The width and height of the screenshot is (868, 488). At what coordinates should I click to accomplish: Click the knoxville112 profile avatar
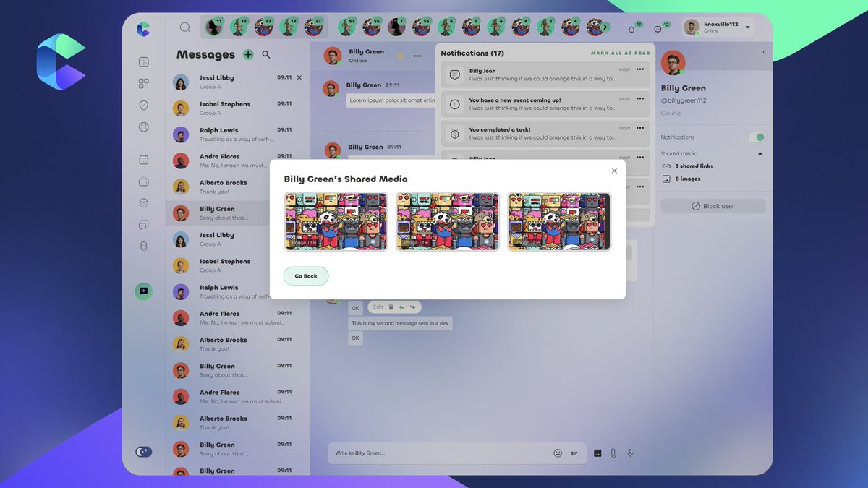click(x=692, y=27)
